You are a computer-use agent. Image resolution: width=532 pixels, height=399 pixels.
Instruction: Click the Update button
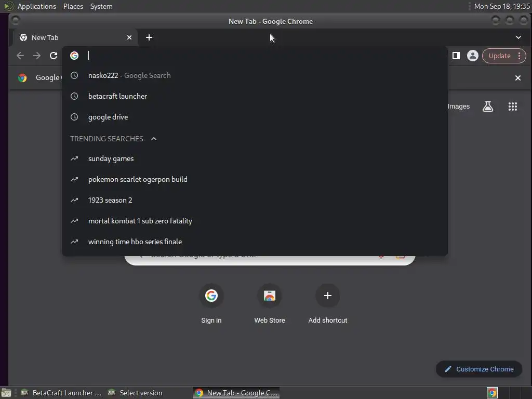499,56
